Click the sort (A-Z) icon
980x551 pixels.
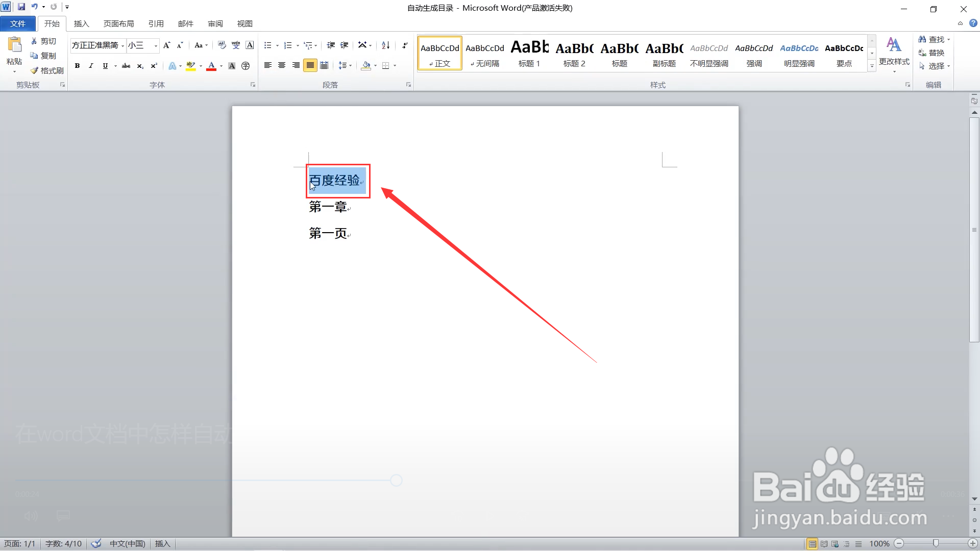386,45
